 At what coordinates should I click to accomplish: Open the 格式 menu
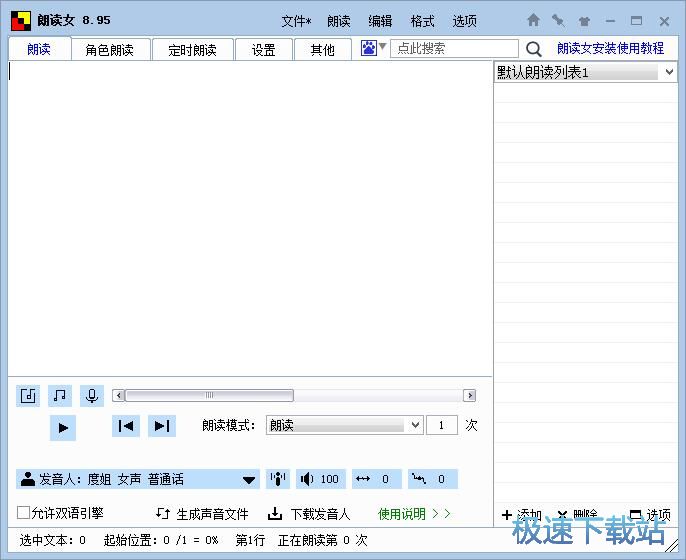pyautogui.click(x=422, y=21)
